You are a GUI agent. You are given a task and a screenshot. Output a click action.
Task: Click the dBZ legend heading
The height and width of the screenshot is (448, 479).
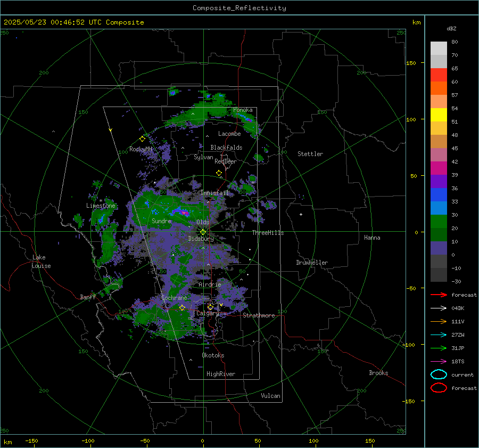(451, 28)
